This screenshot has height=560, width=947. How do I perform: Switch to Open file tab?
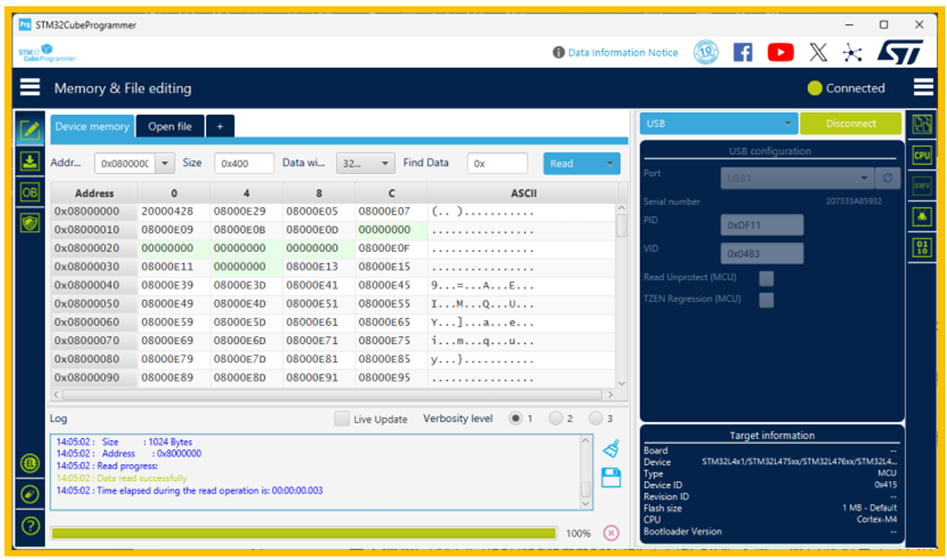(x=169, y=126)
